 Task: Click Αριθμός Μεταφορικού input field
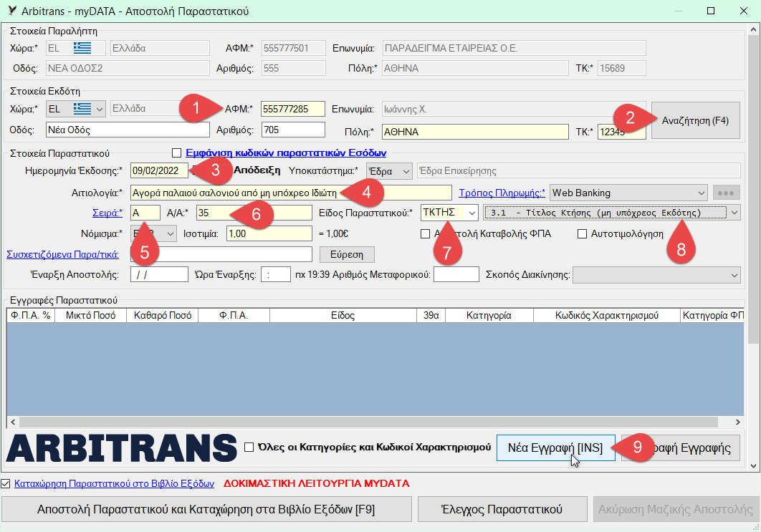pyautogui.click(x=456, y=274)
